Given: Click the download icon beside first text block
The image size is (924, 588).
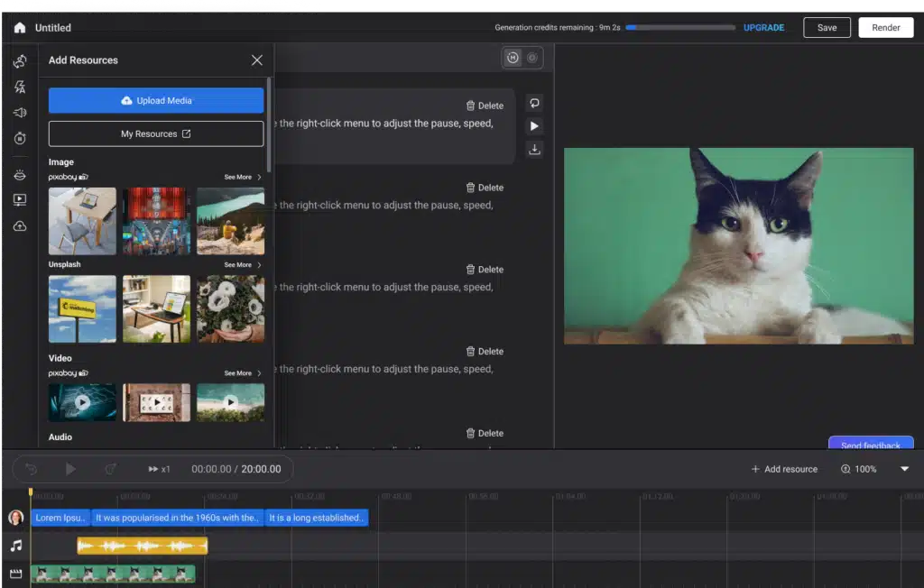Looking at the screenshot, I should coord(534,150).
